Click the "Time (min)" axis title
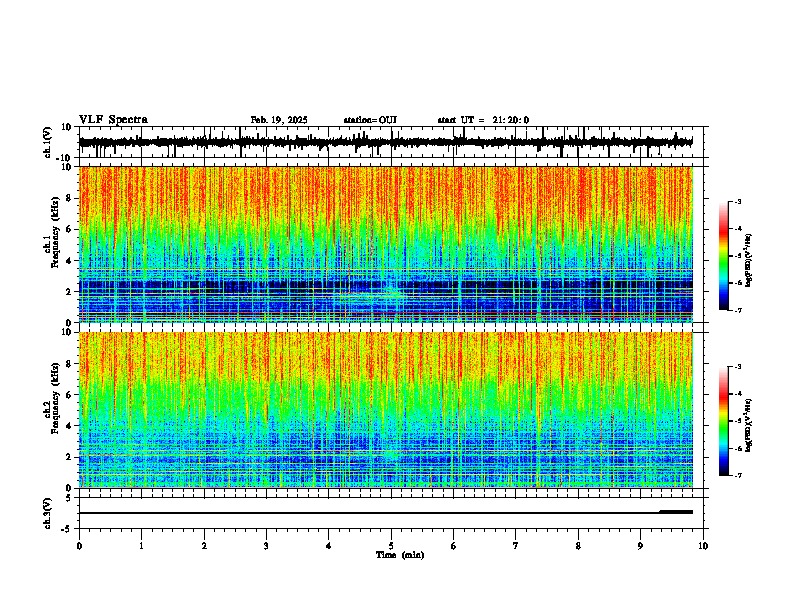The width and height of the screenshot is (792, 612). click(x=400, y=555)
